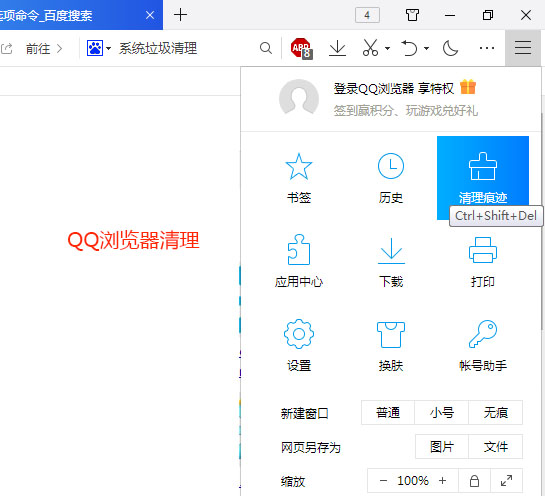Click the search magnifier icon
Screen dimensions: 545x496
tap(266, 48)
